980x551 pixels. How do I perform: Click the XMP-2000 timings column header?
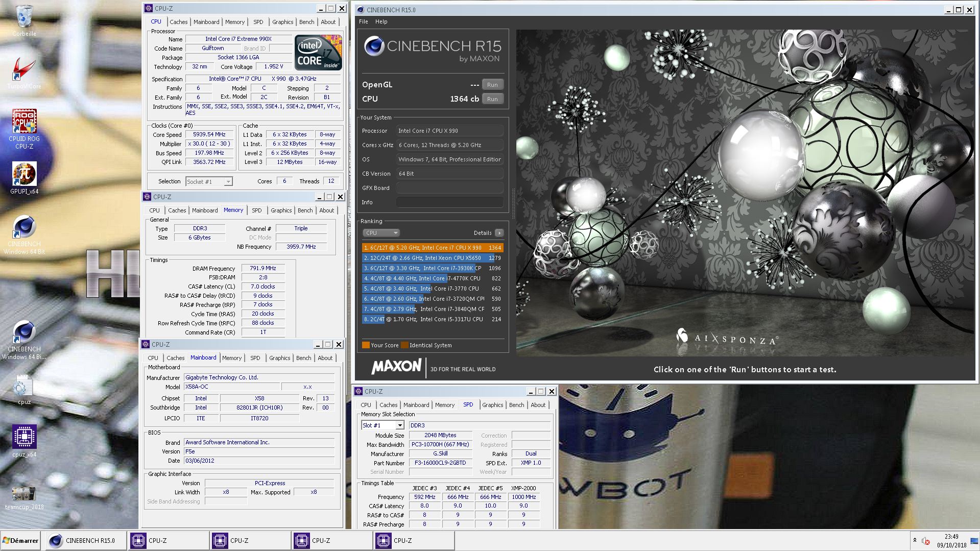[x=523, y=488]
